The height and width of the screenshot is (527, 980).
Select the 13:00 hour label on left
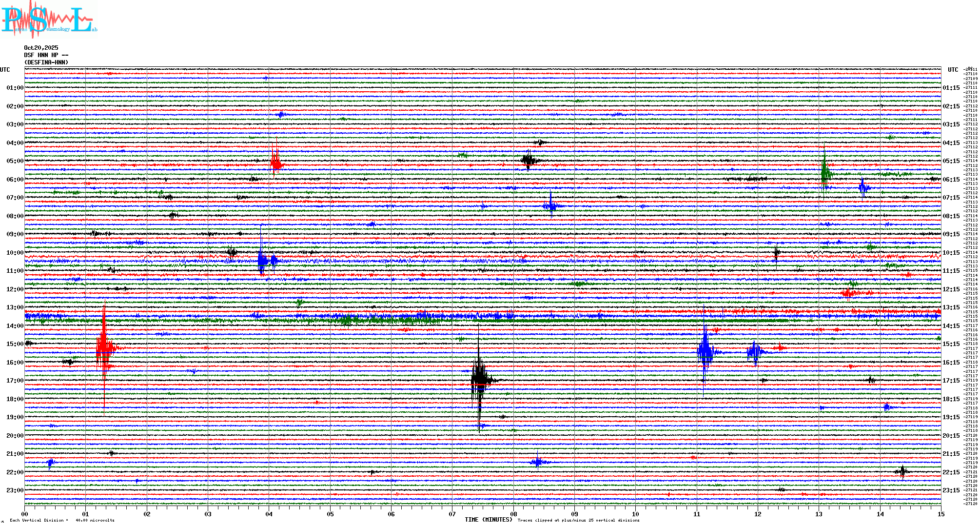pos(15,307)
